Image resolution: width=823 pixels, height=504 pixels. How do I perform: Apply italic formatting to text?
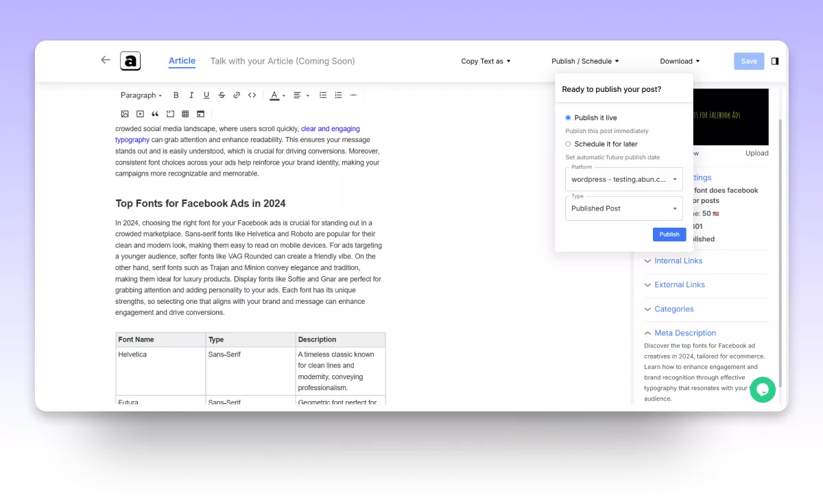191,95
